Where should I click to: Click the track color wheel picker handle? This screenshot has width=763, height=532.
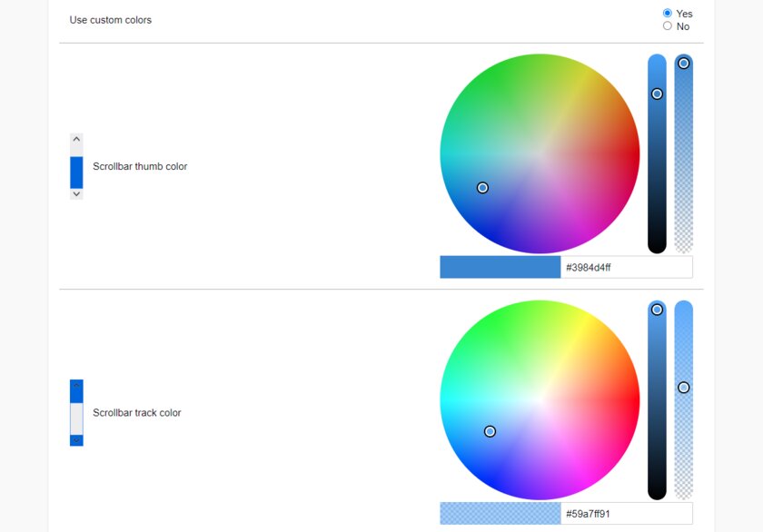click(x=490, y=431)
